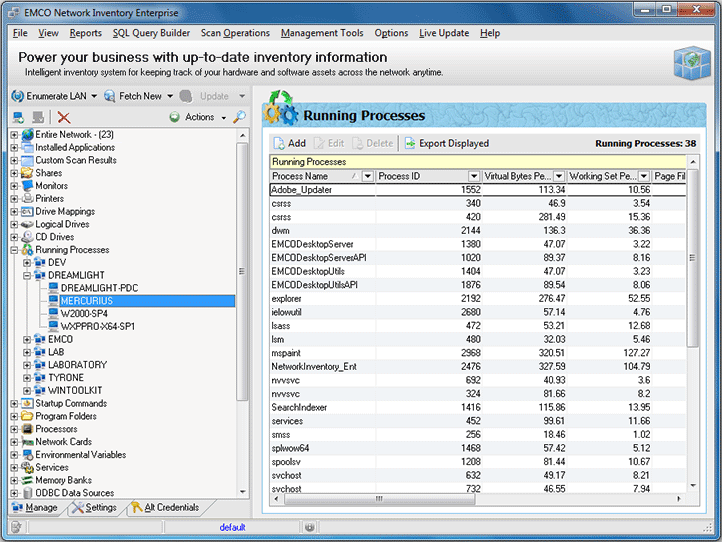Open the Process ID column filter dropdown
Viewport: 722px width, 542px height.
click(473, 176)
